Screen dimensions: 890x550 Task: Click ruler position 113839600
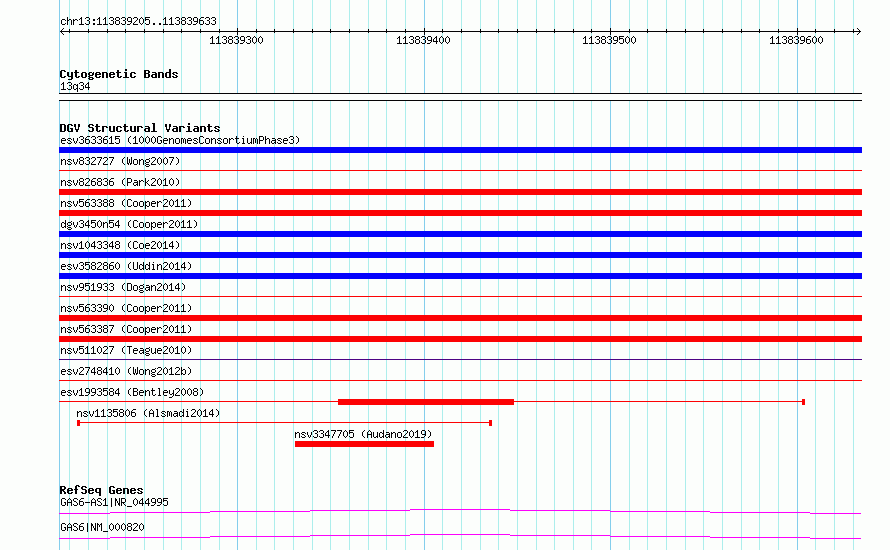point(796,40)
